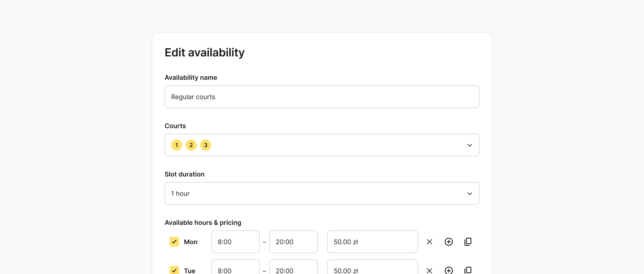Add another time range for Tuesday
644x274 pixels.
449,270
